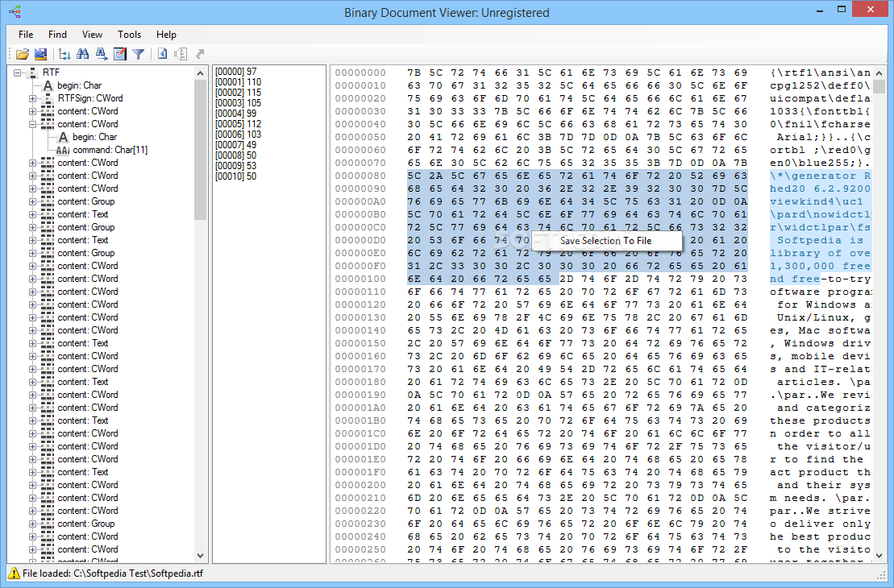Click hex offset 00000000
The image size is (894, 588).
click(360, 72)
